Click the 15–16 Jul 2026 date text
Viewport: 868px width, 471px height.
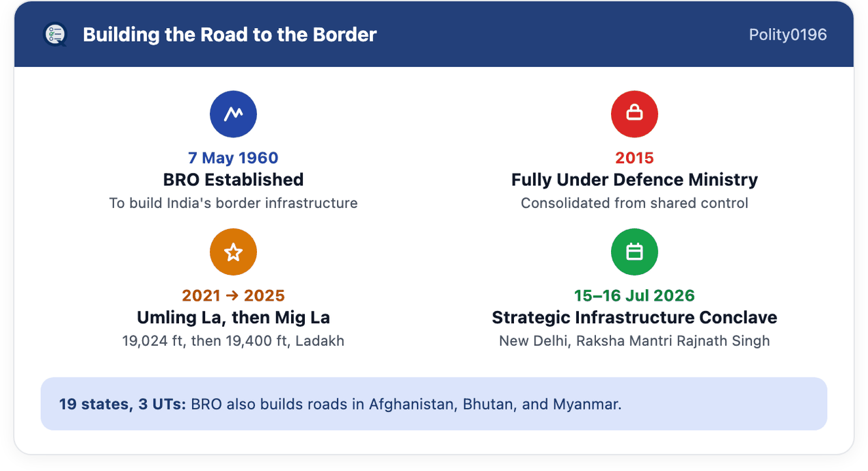pyautogui.click(x=634, y=296)
